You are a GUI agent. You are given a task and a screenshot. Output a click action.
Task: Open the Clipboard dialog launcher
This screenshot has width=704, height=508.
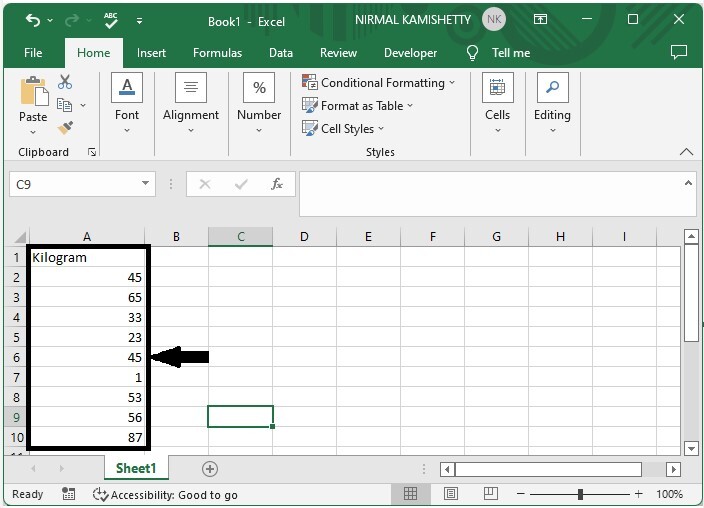tap(92, 152)
